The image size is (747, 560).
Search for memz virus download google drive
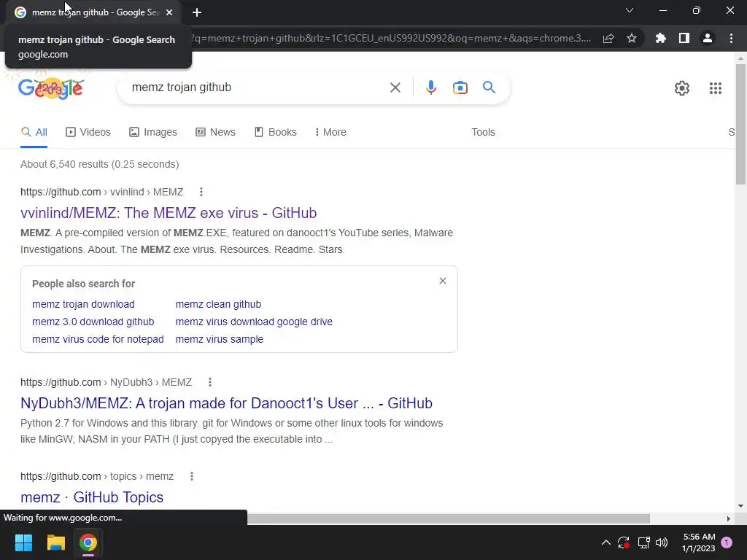[x=254, y=322]
